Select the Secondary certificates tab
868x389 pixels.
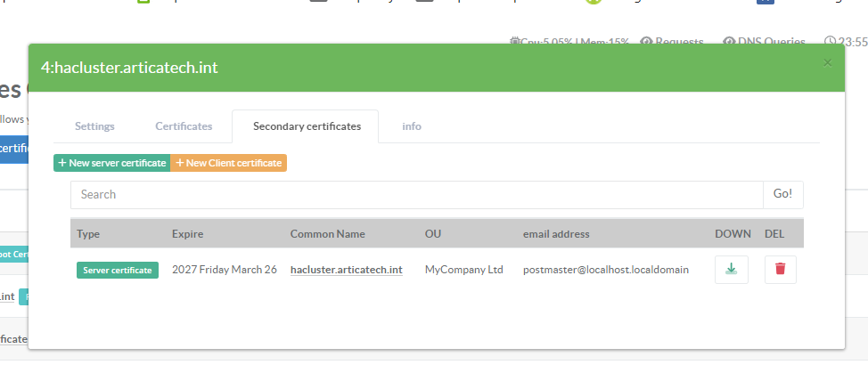(307, 126)
